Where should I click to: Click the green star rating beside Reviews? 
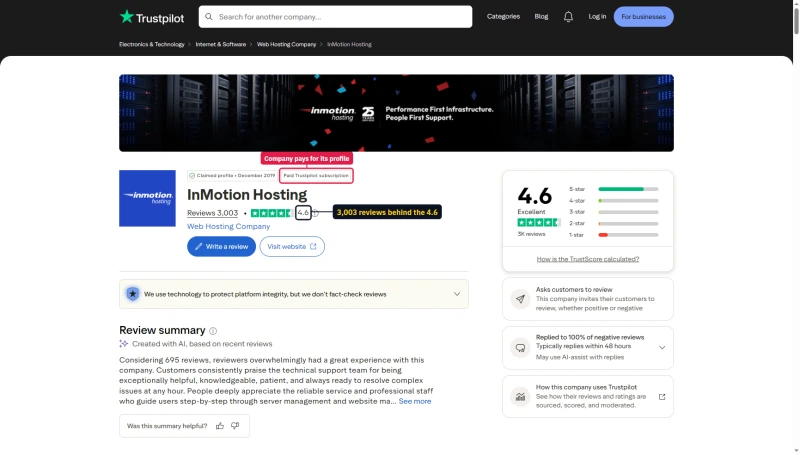click(x=271, y=213)
